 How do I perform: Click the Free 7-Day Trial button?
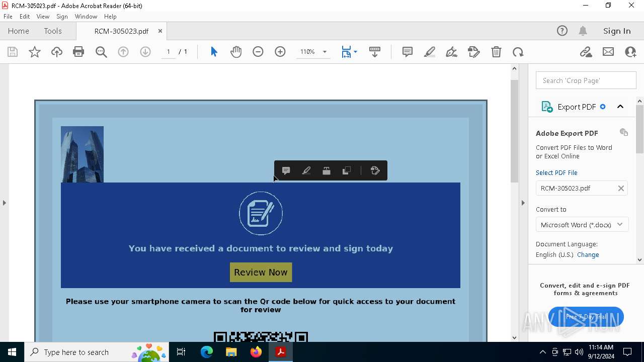(586, 317)
